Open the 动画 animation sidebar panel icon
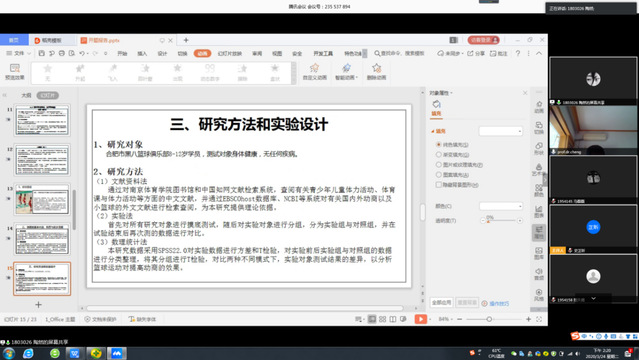This screenshot has height=360, width=639. point(539,107)
